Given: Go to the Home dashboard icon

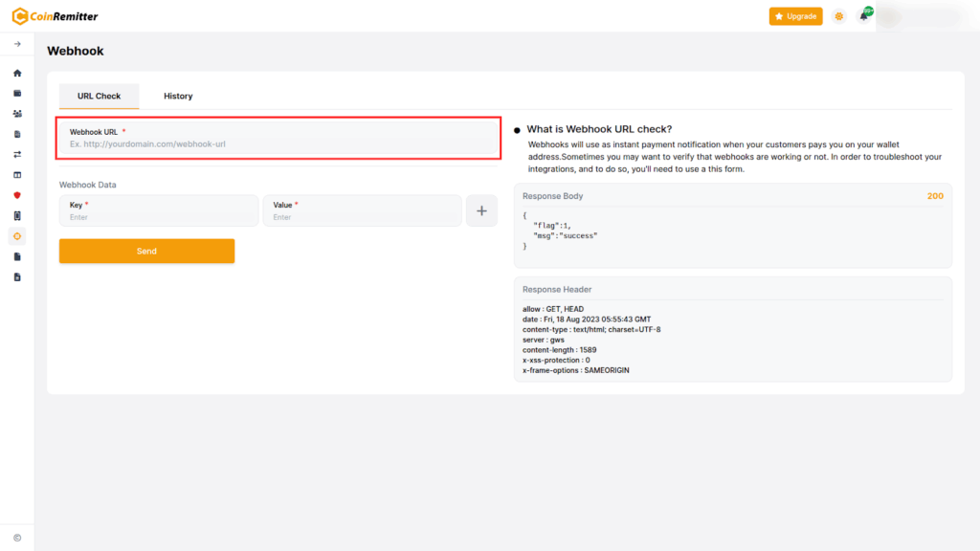Looking at the screenshot, I should coord(17,73).
